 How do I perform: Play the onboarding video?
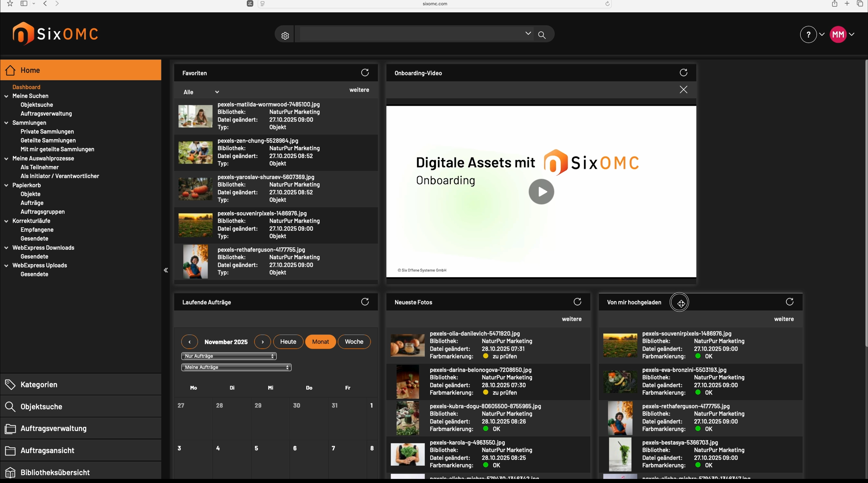(x=541, y=192)
